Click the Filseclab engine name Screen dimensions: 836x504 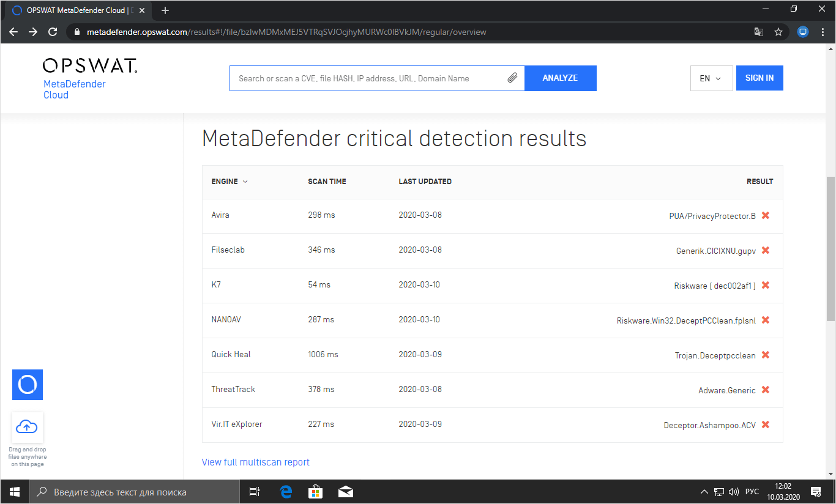coord(228,250)
